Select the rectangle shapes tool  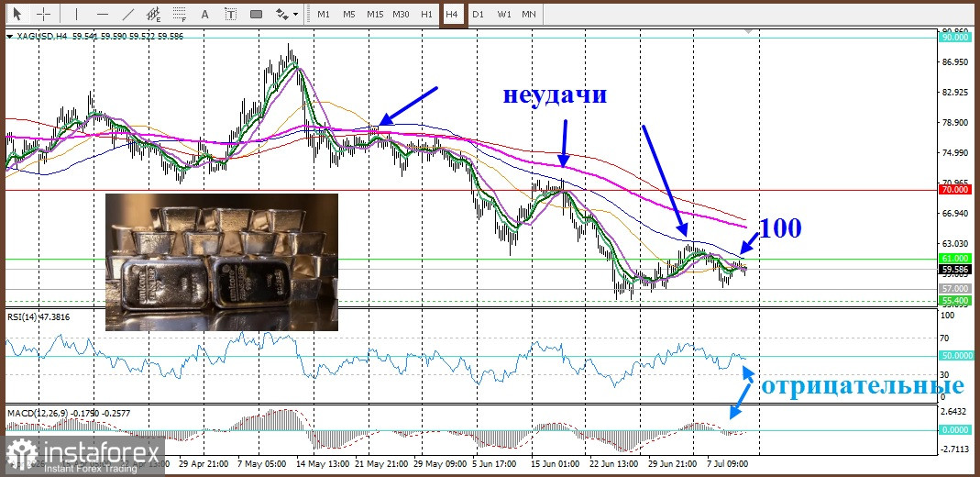[256, 13]
